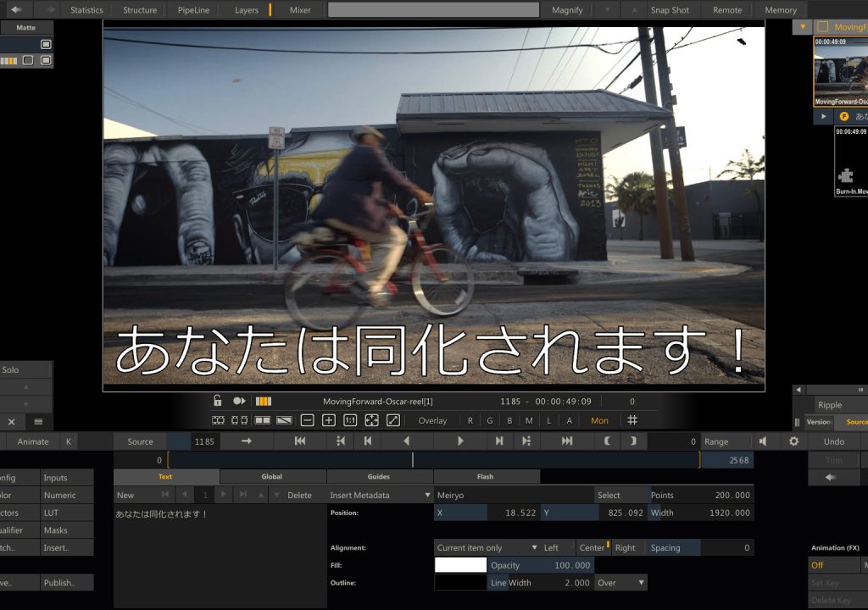Click the right-arrow goto icon beside 1185

247,441
